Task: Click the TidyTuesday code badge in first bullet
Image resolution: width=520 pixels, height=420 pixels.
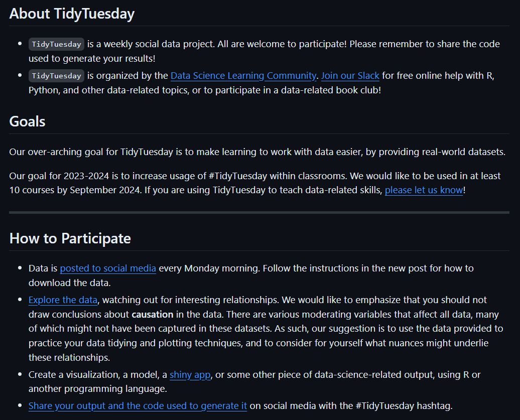Action: [x=56, y=44]
